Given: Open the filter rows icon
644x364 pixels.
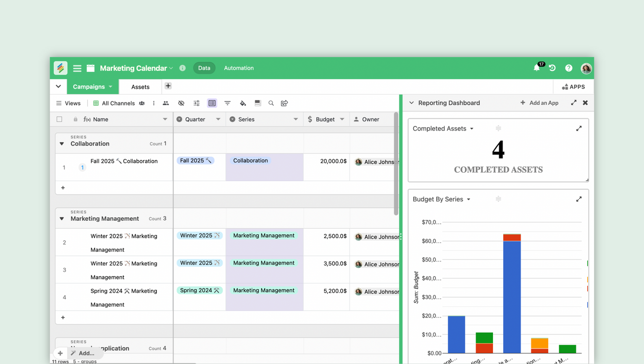Looking at the screenshot, I should (x=227, y=103).
